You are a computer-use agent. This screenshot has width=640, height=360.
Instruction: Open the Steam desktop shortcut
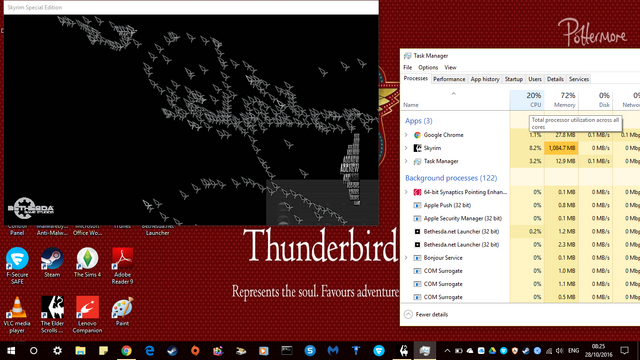(52, 262)
